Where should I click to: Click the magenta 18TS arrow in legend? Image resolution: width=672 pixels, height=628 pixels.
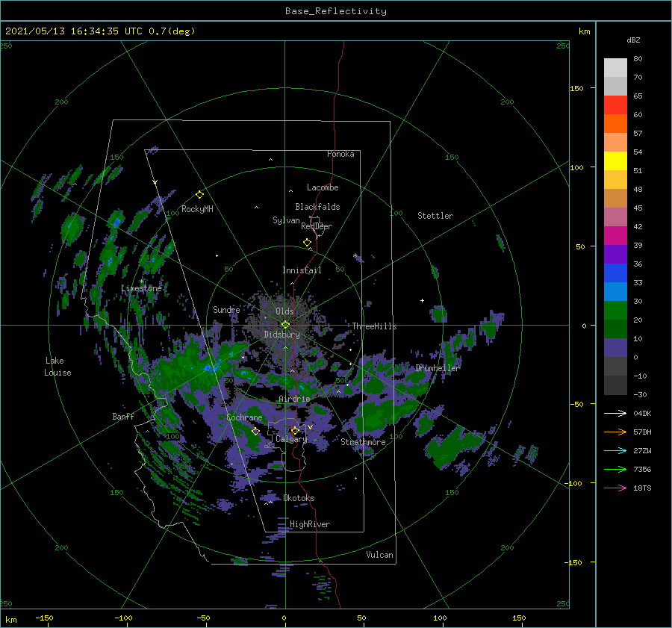(615, 488)
